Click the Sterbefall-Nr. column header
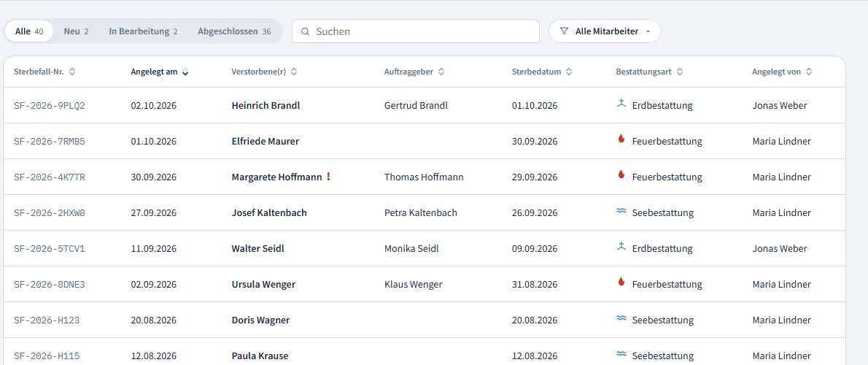 (39, 72)
